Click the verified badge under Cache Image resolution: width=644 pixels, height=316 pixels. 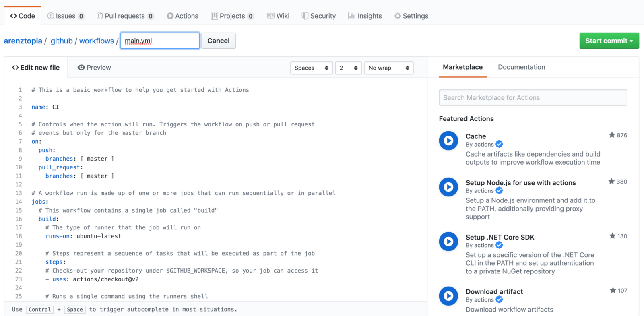(499, 144)
